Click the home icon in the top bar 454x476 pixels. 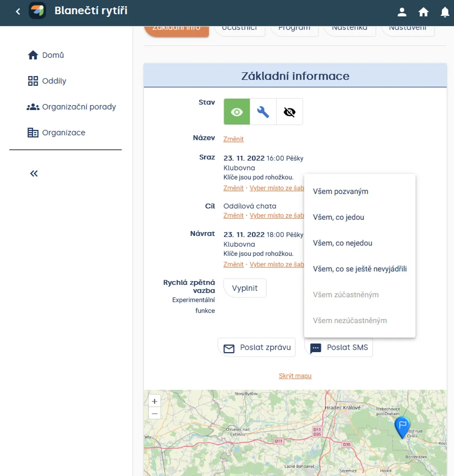click(423, 12)
